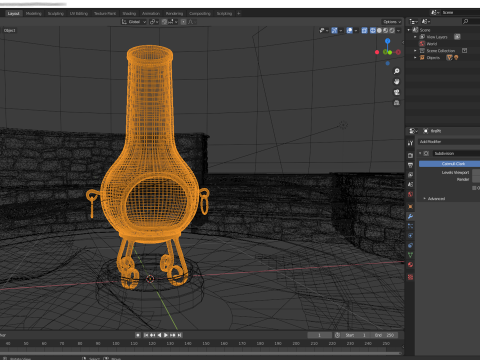Switch to the Rendering workspace tab

point(174,13)
